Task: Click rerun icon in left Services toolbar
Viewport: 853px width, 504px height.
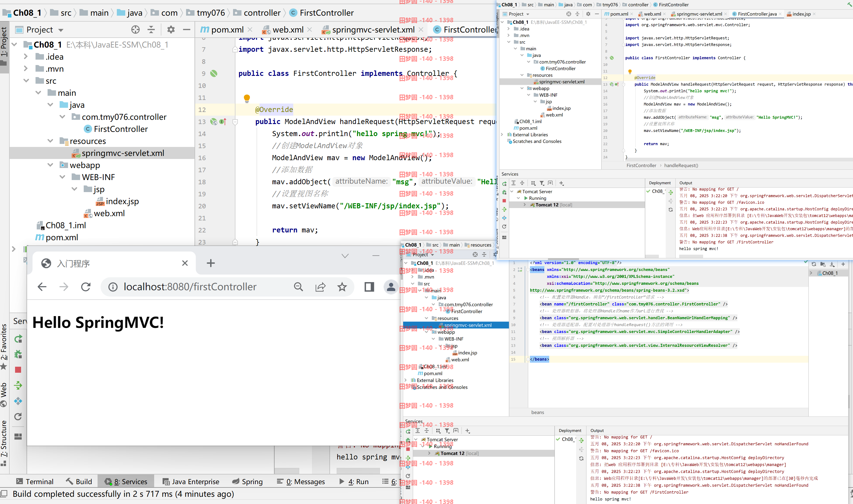Action: point(18,339)
